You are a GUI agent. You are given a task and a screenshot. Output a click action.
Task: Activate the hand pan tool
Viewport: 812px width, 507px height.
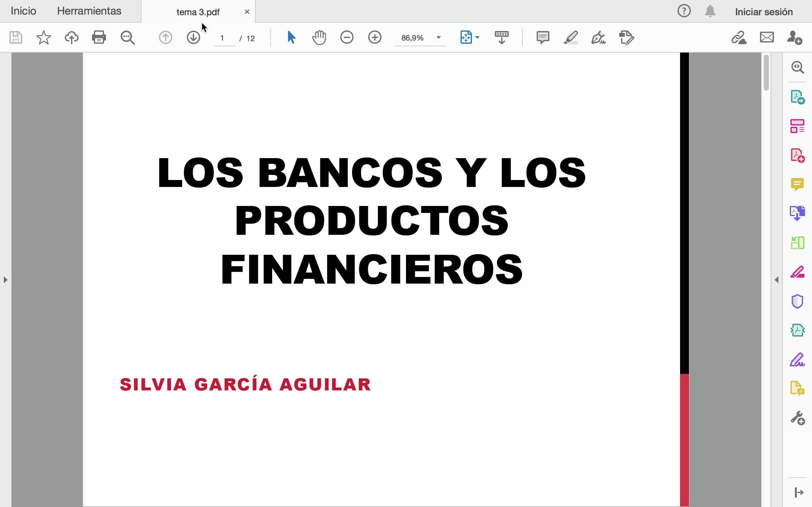pos(319,38)
